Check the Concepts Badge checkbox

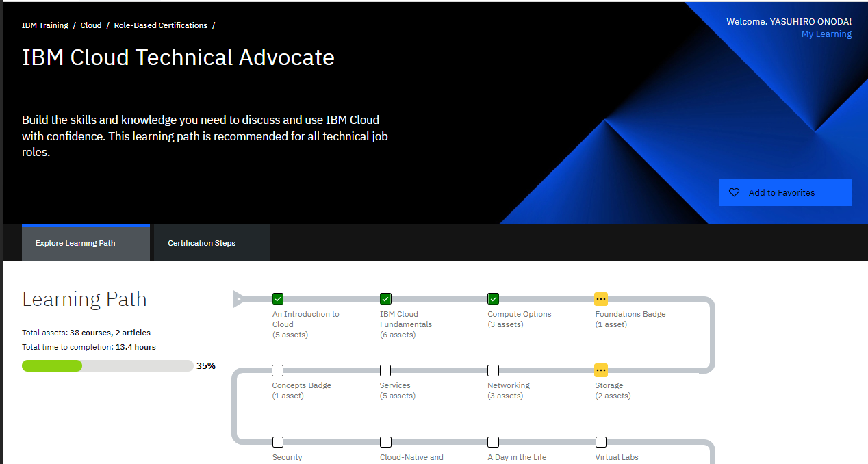(277, 370)
